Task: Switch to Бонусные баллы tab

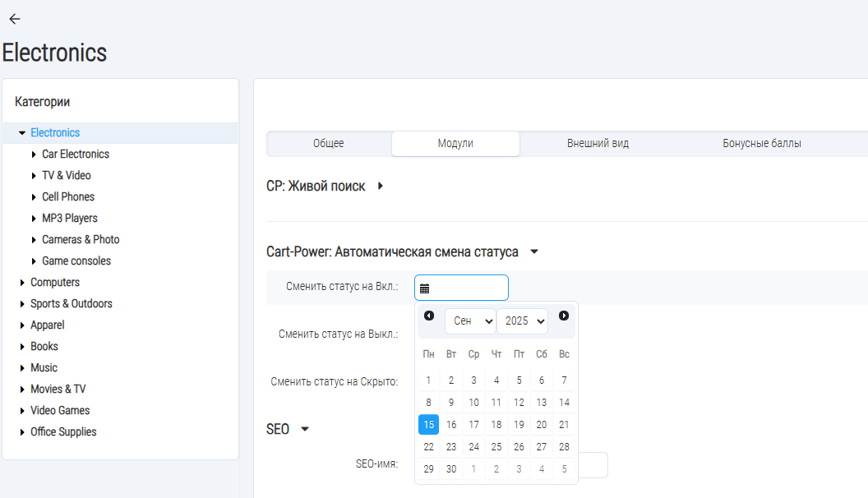Action: [x=762, y=144]
